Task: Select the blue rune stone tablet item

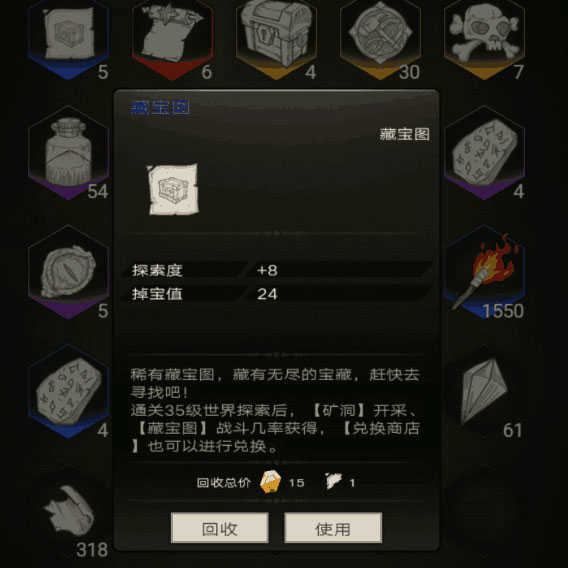Action: click(68, 391)
